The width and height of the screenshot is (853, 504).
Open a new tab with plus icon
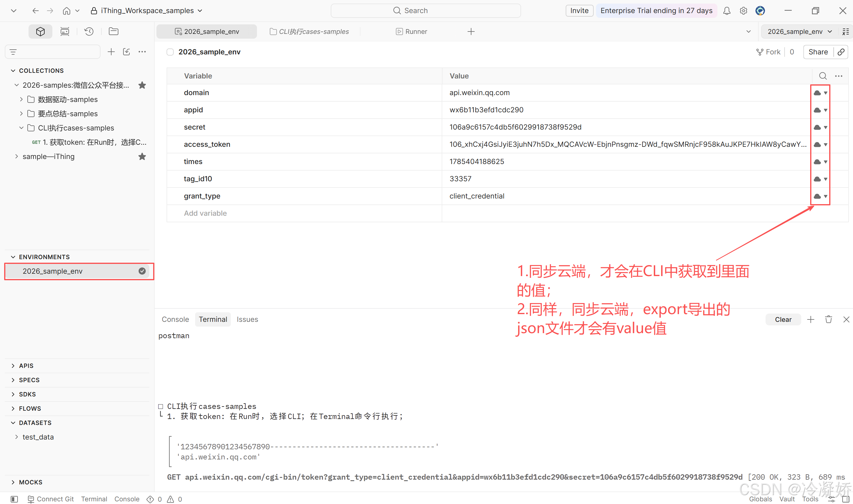click(x=471, y=31)
